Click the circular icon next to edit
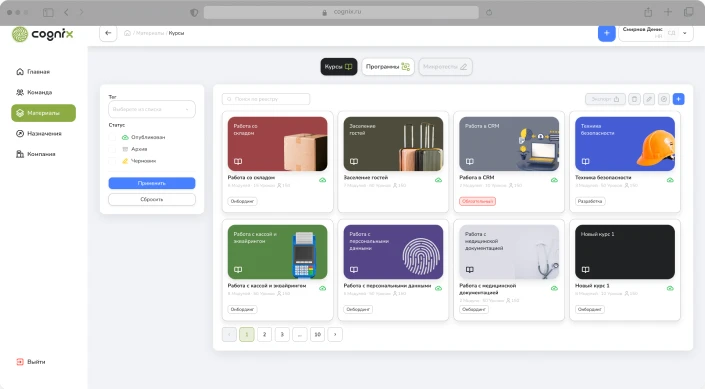 (x=664, y=99)
